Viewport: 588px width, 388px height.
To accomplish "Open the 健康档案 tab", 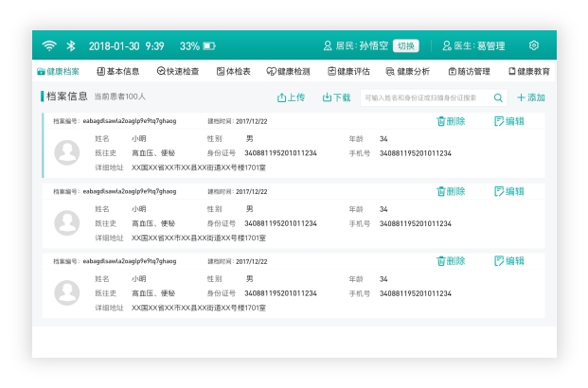I will pyautogui.click(x=58, y=71).
